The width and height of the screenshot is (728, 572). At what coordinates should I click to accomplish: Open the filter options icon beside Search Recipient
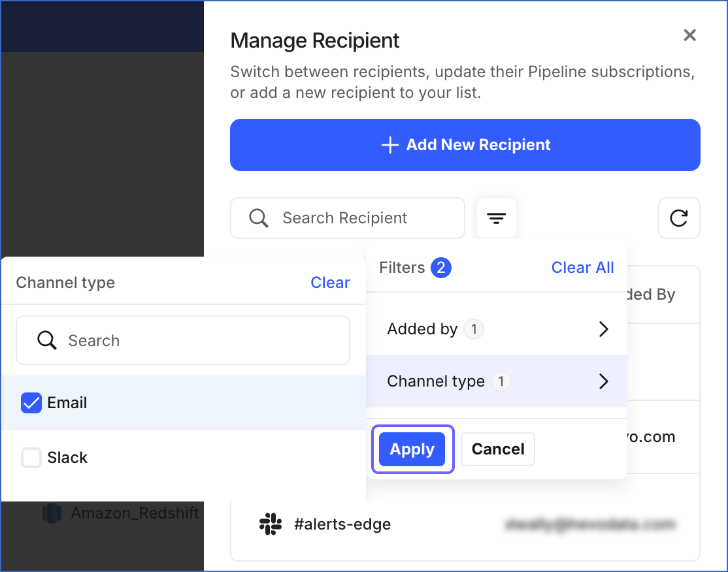click(496, 218)
